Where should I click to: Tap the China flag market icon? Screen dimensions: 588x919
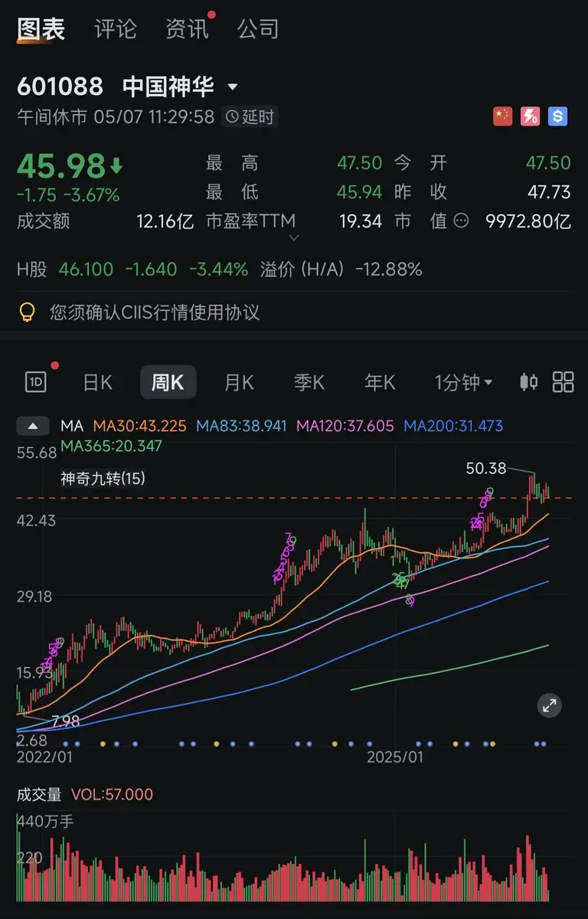502,116
